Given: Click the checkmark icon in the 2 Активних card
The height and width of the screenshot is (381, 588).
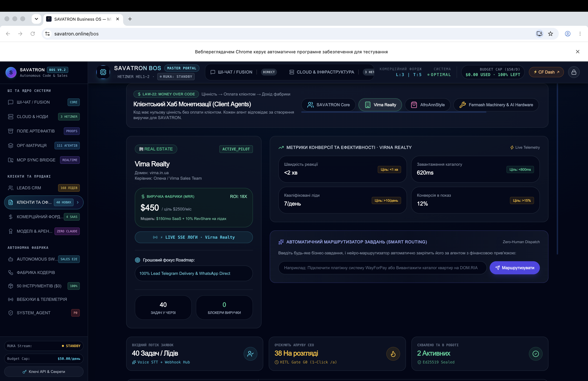Looking at the screenshot, I should pyautogui.click(x=536, y=354).
